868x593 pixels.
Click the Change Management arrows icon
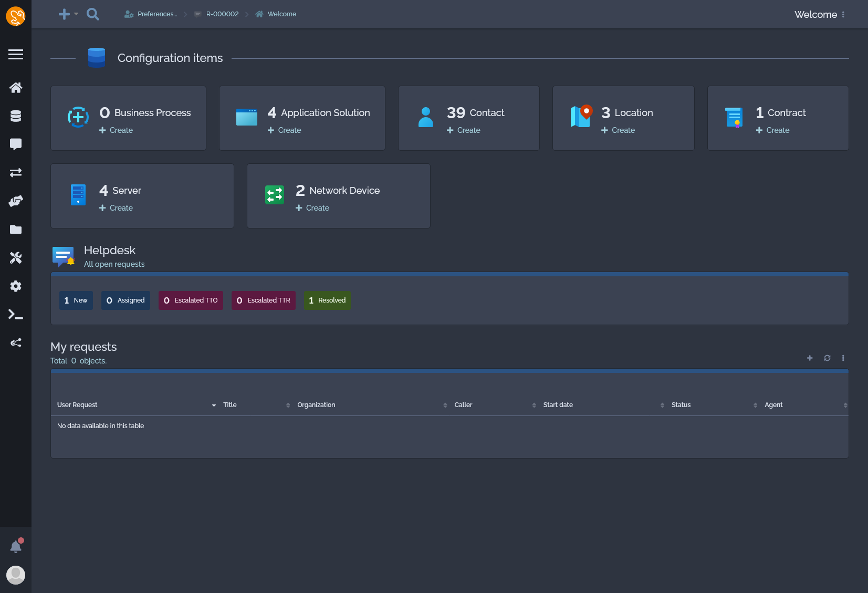[16, 172]
